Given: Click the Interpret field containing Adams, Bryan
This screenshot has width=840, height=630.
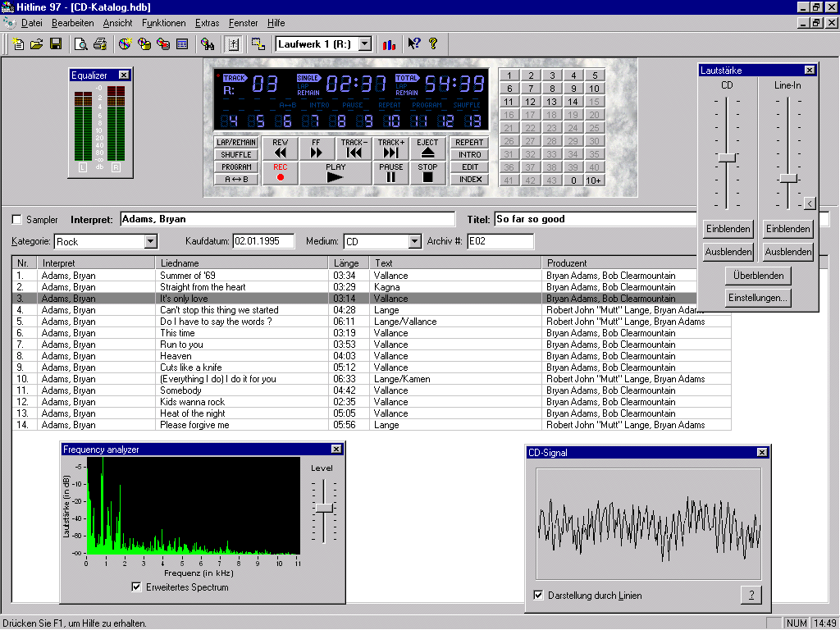Looking at the screenshot, I should (x=287, y=219).
